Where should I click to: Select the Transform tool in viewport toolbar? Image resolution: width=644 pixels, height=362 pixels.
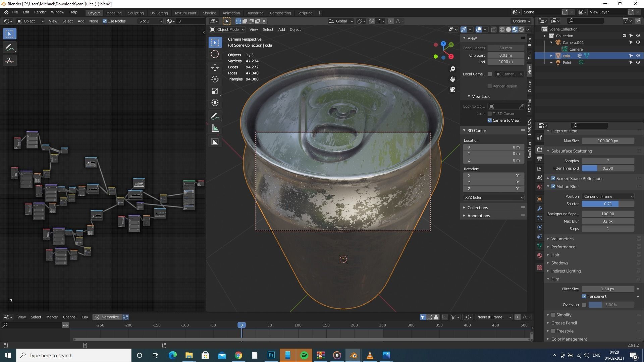coord(215,103)
